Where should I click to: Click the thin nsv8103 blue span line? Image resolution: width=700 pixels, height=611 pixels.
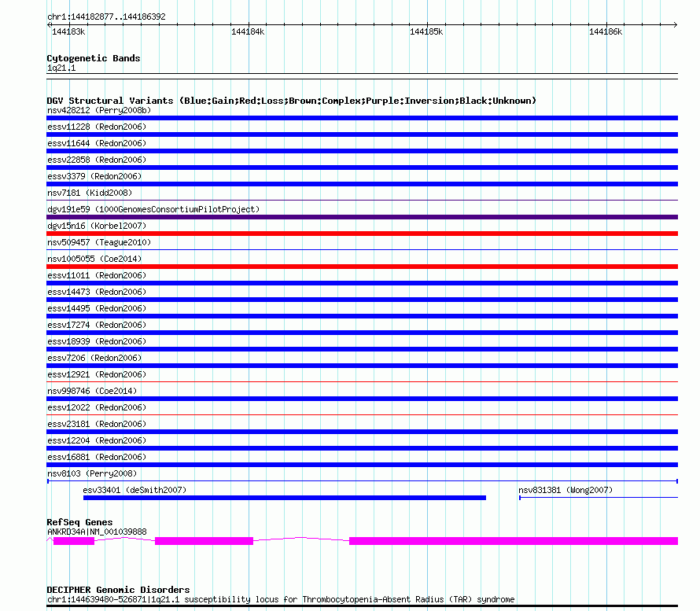coord(362,481)
